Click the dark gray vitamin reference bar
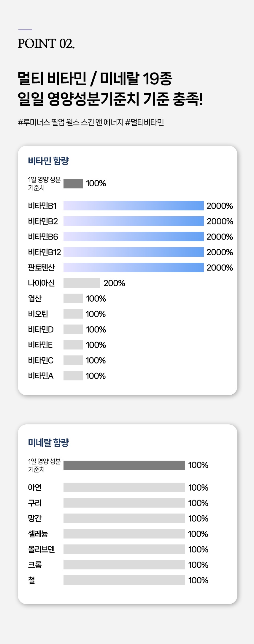The height and width of the screenshot is (644, 254). (x=73, y=183)
